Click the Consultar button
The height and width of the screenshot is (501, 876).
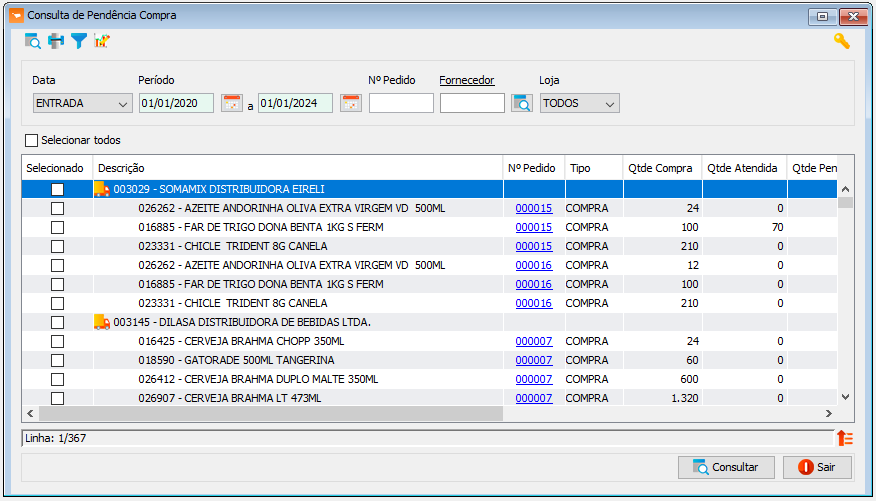(726, 467)
